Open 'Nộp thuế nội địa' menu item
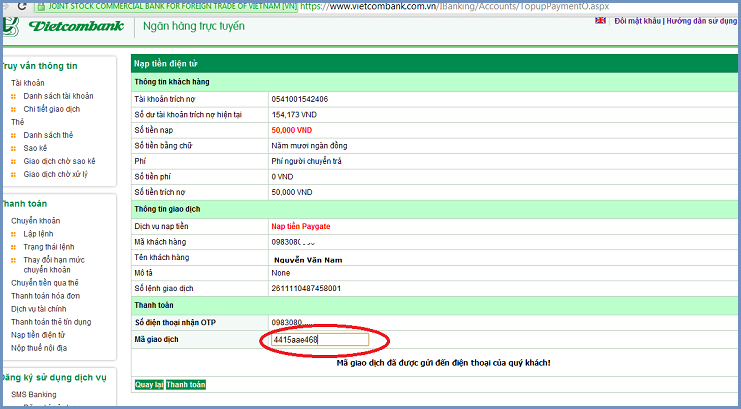This screenshot has height=409, width=741. click(x=41, y=348)
